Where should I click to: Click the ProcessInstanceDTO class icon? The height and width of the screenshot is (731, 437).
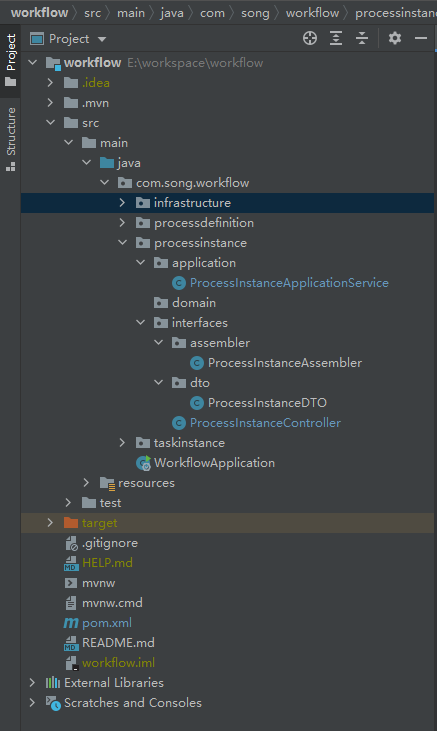click(x=197, y=403)
